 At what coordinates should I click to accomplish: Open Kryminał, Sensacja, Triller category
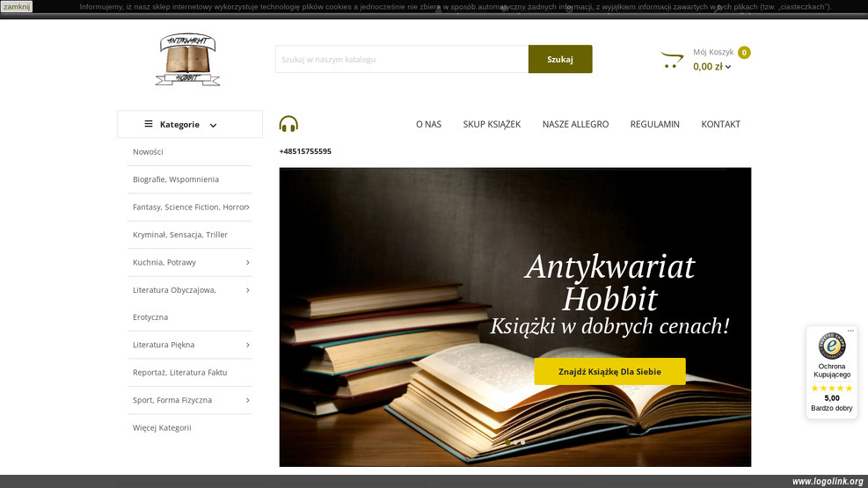pos(180,235)
